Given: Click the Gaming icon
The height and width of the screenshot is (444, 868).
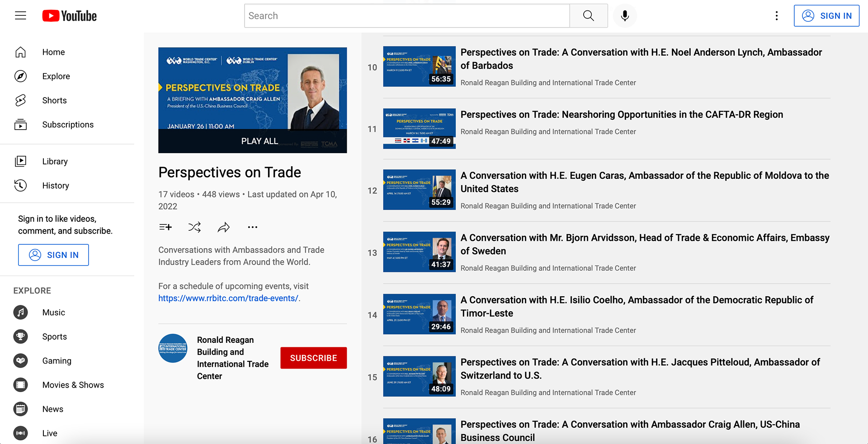Looking at the screenshot, I should click(x=20, y=360).
